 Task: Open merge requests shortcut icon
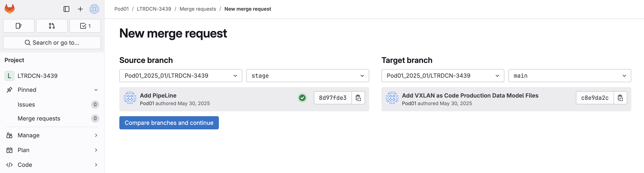52,26
